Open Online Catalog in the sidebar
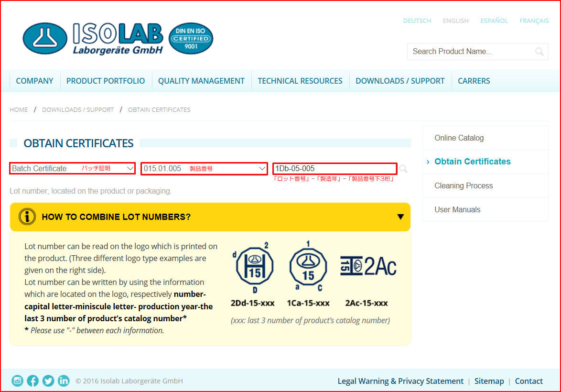Image resolution: width=561 pixels, height=392 pixels. click(x=459, y=138)
